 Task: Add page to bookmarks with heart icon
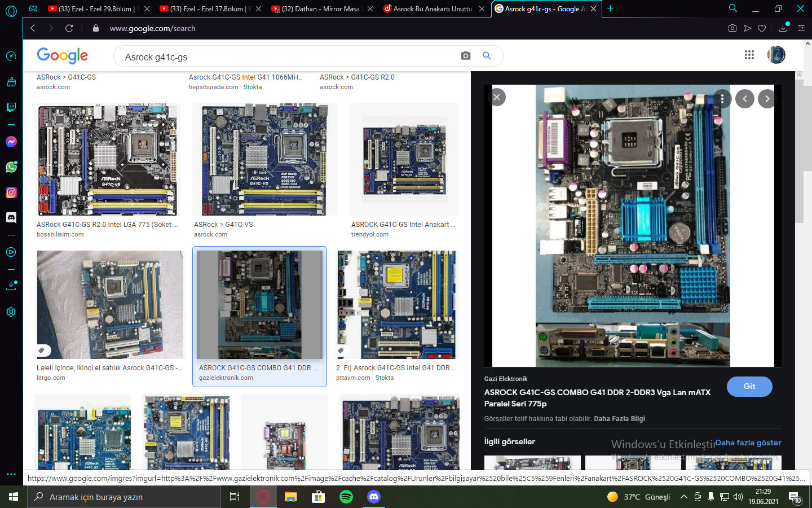click(762, 28)
